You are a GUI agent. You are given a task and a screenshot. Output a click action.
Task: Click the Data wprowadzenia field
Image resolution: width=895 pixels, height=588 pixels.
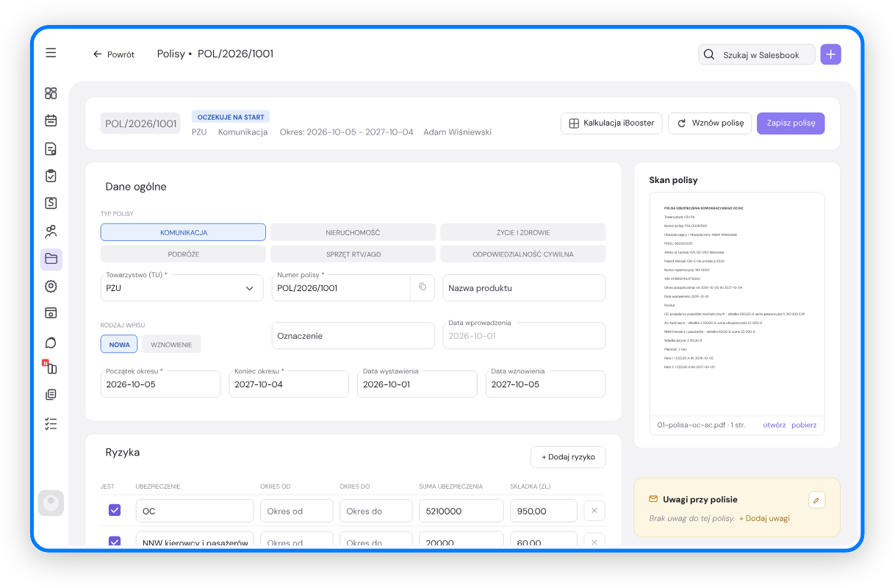click(x=524, y=335)
